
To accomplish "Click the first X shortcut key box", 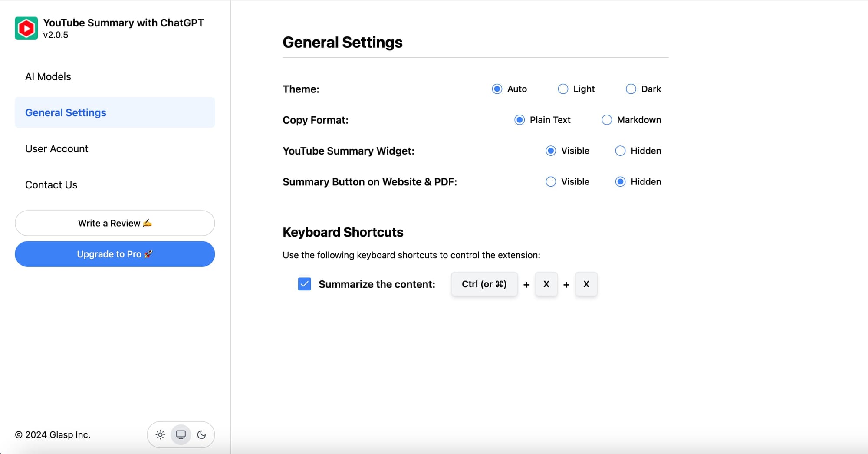I will (x=546, y=284).
